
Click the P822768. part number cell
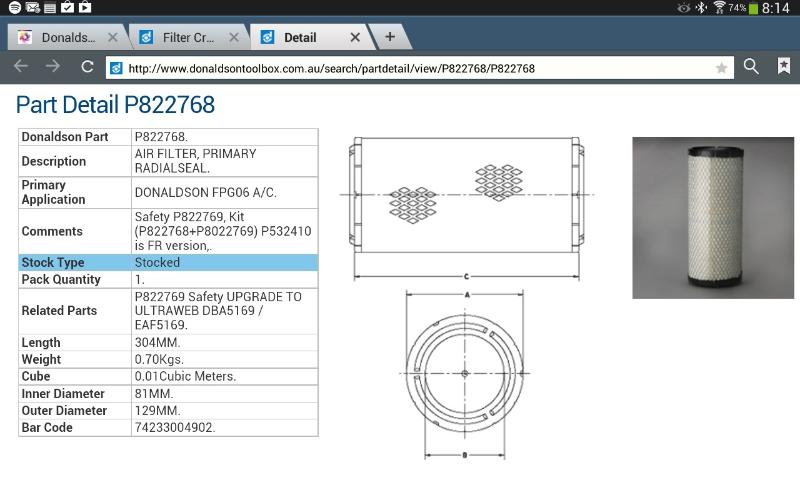224,137
